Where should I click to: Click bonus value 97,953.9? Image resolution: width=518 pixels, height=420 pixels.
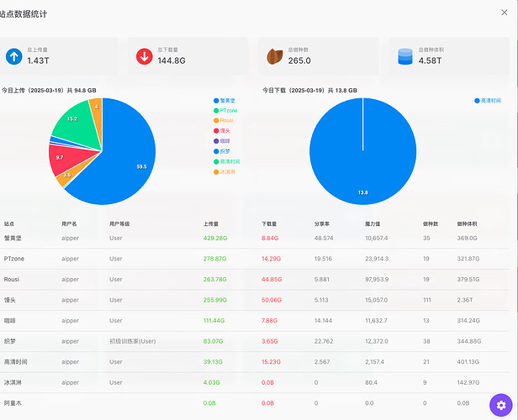tap(377, 279)
